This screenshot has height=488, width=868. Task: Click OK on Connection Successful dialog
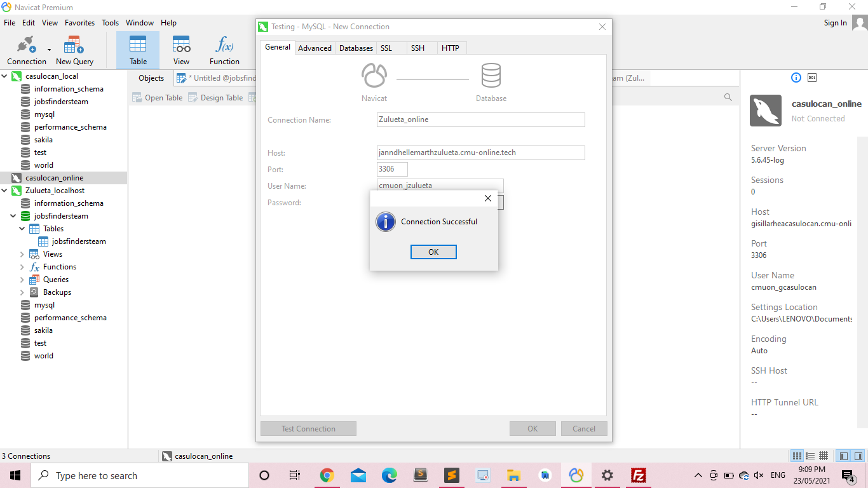click(x=433, y=252)
